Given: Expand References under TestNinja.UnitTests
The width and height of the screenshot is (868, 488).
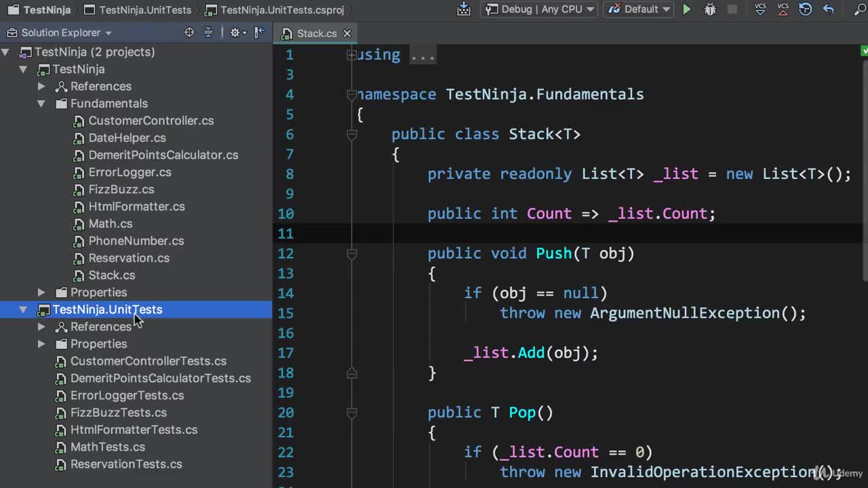Looking at the screenshot, I should pos(41,327).
